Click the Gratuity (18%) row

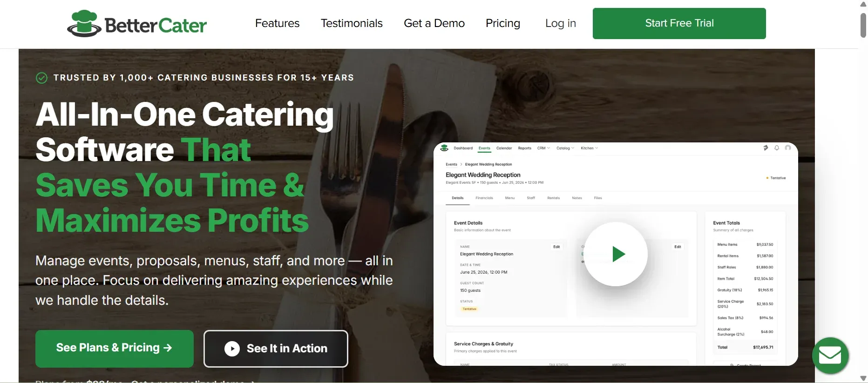(745, 290)
